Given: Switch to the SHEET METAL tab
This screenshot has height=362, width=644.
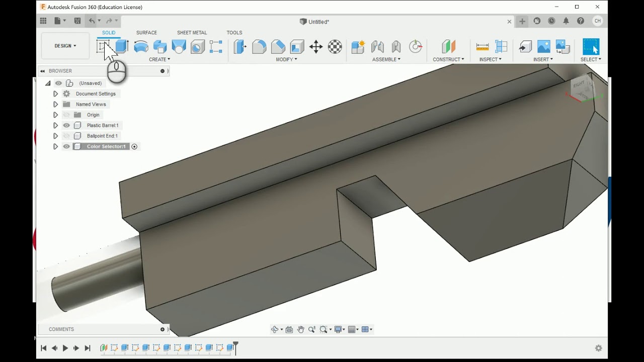Looking at the screenshot, I should (x=192, y=33).
